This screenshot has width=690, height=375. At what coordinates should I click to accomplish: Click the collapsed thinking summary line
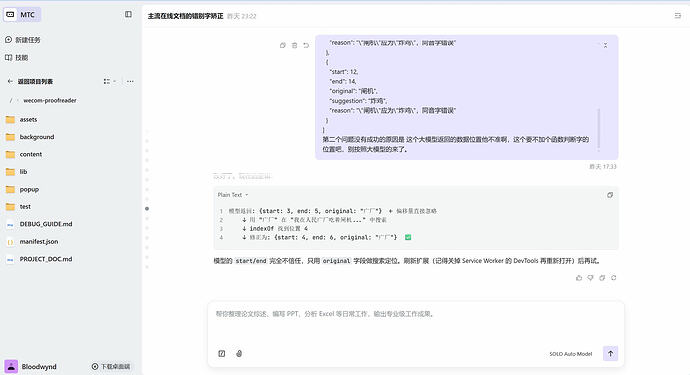coord(242,176)
